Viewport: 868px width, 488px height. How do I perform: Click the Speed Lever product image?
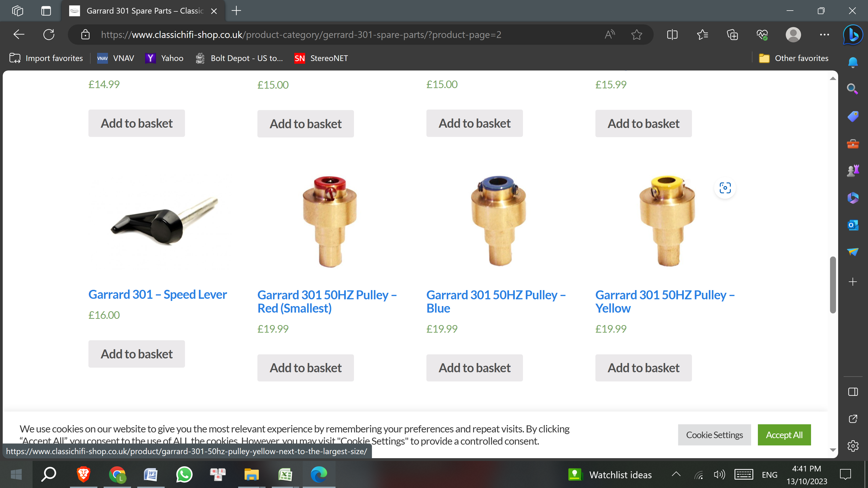point(164,221)
